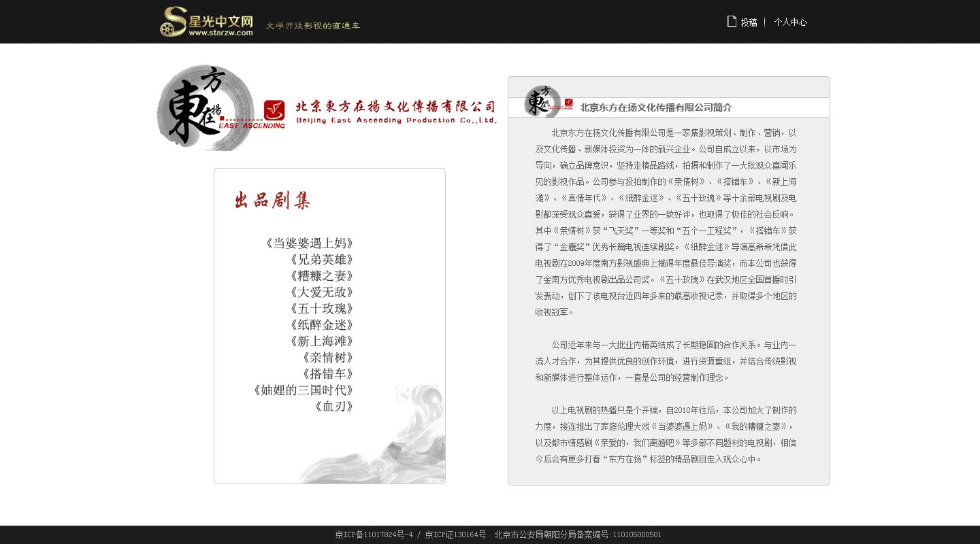Open the 星光中文网 site logo
The image size is (980, 544).
click(207, 21)
